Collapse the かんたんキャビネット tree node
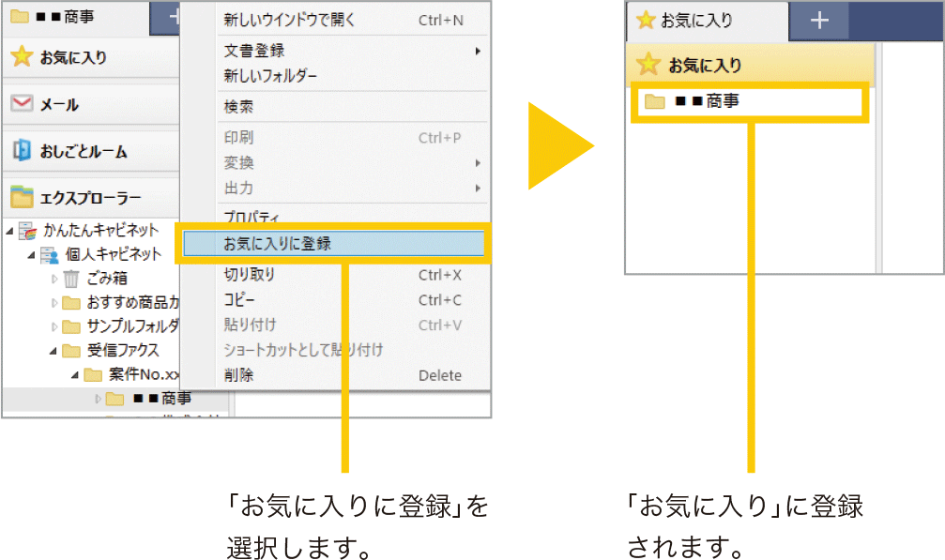 [9, 230]
